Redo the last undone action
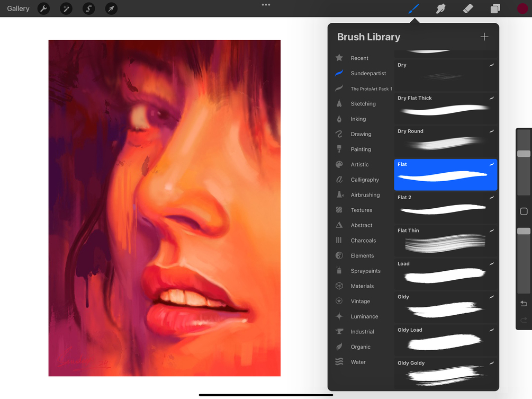The image size is (532, 399). [524, 320]
